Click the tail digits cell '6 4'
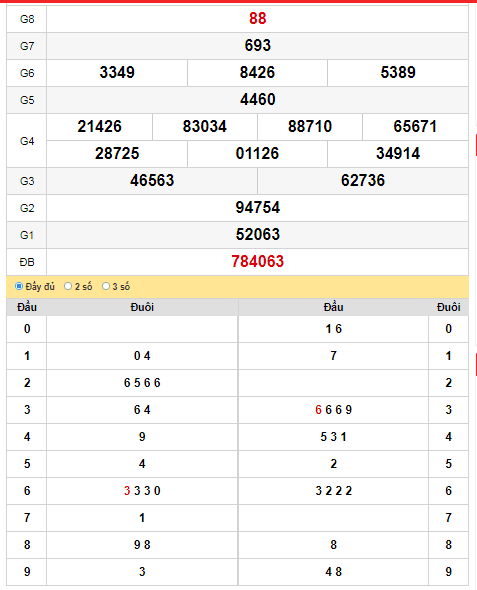The width and height of the screenshot is (477, 590). pos(142,410)
